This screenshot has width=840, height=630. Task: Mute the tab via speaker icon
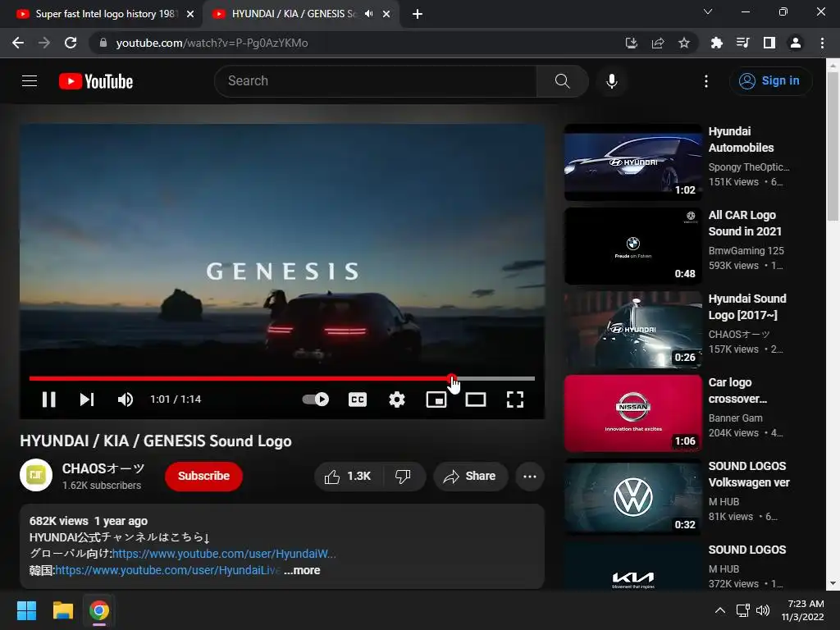pos(368,14)
